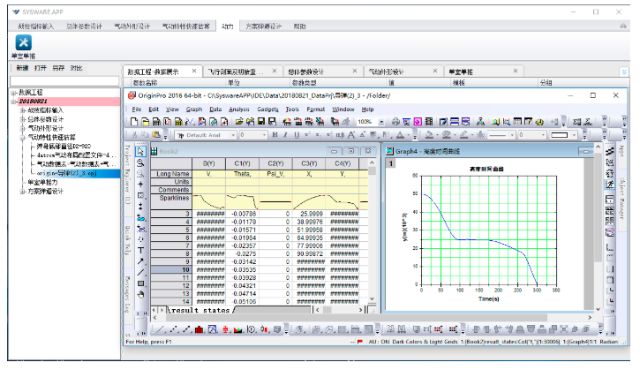Click the font color swatch in format toolbar
Viewport: 640px width, 370px height.
tap(400, 135)
